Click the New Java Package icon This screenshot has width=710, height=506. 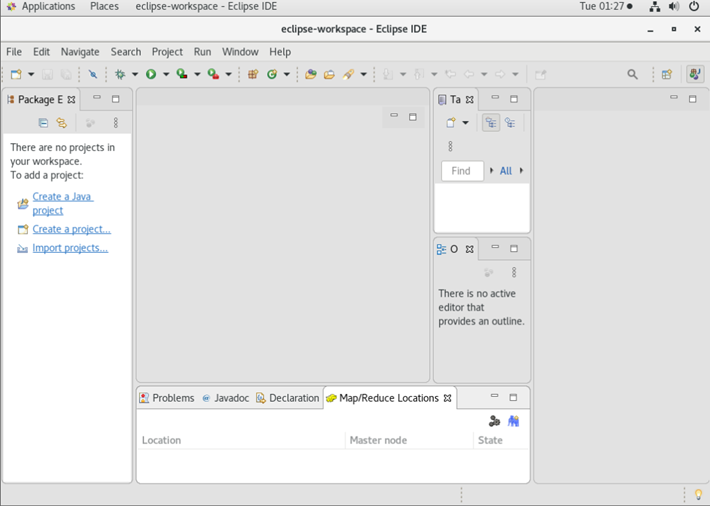tap(253, 74)
